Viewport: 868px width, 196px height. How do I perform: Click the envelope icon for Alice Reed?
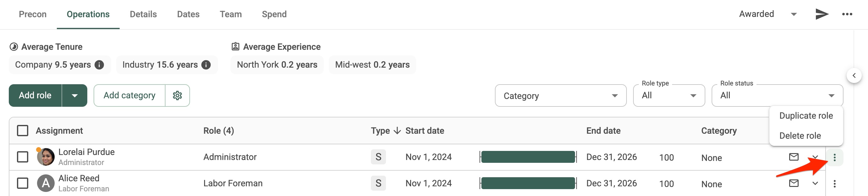pyautogui.click(x=794, y=183)
